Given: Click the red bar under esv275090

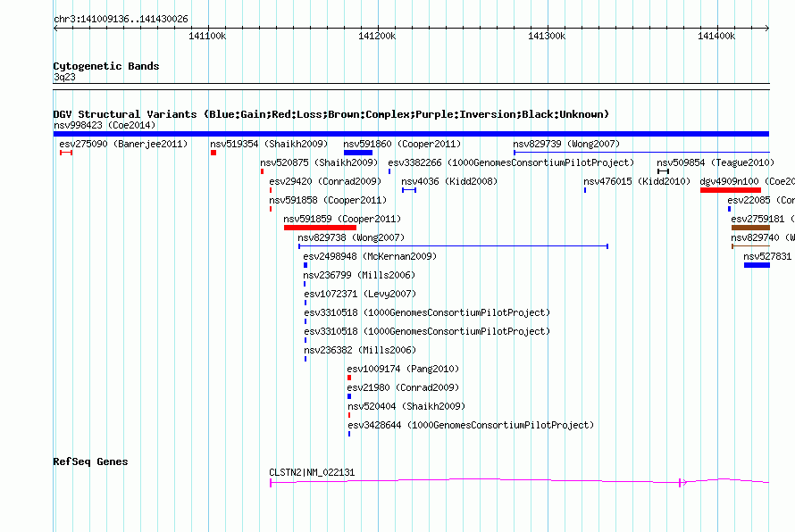Looking at the screenshot, I should pyautogui.click(x=66, y=153).
